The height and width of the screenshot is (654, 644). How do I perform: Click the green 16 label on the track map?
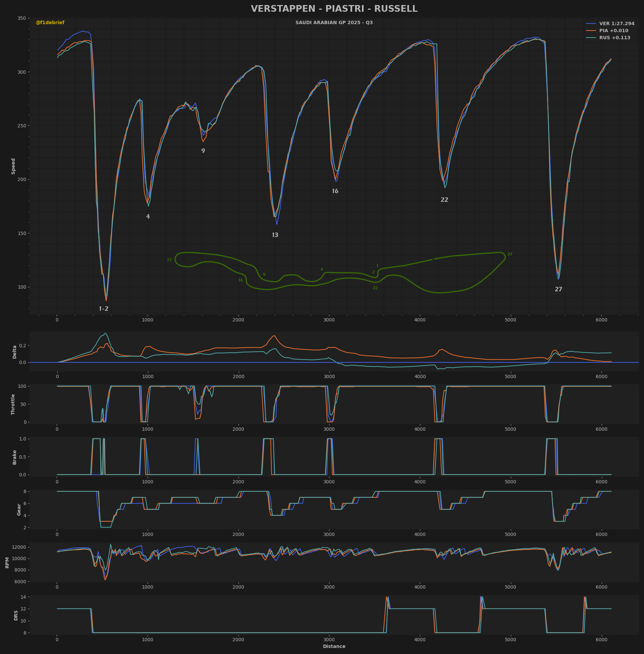240,280
